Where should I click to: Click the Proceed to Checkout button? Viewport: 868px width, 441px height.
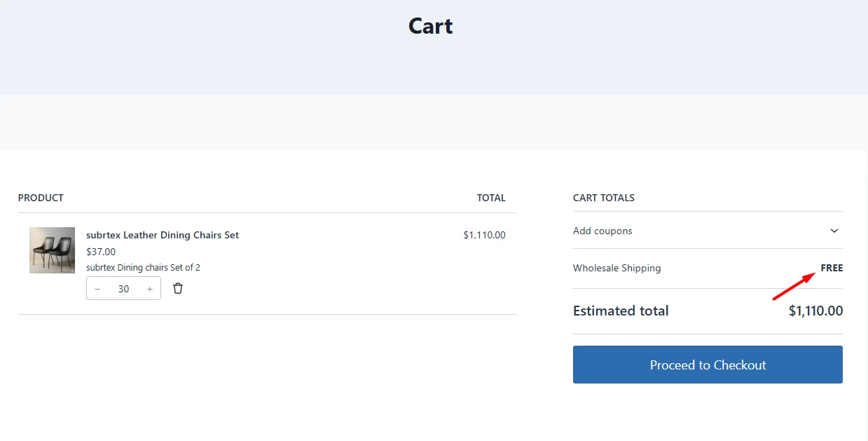708,365
